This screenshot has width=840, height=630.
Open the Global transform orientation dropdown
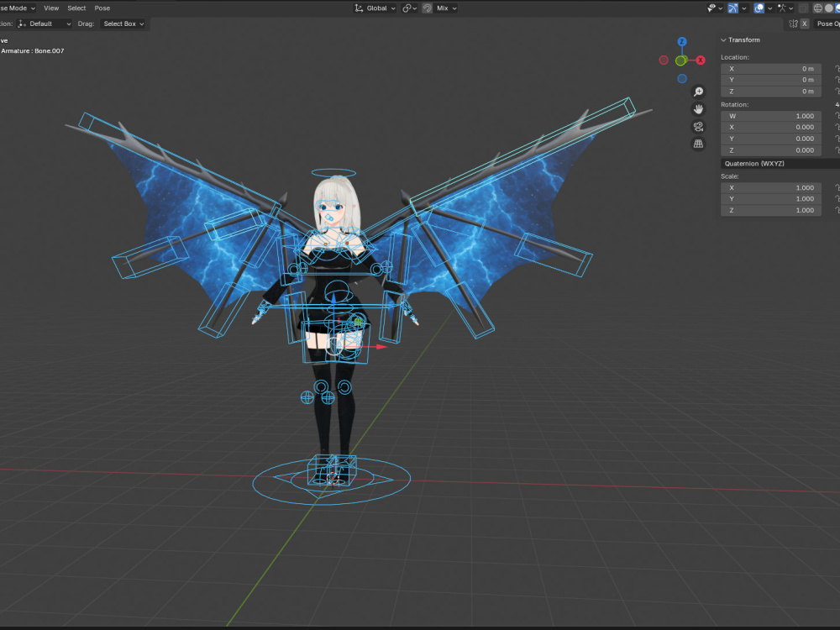(x=375, y=8)
